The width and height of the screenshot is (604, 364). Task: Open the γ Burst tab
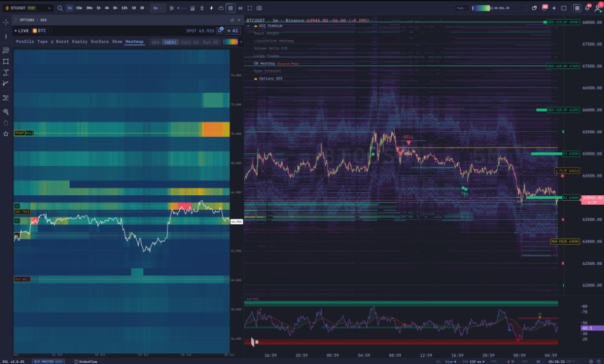coord(60,42)
